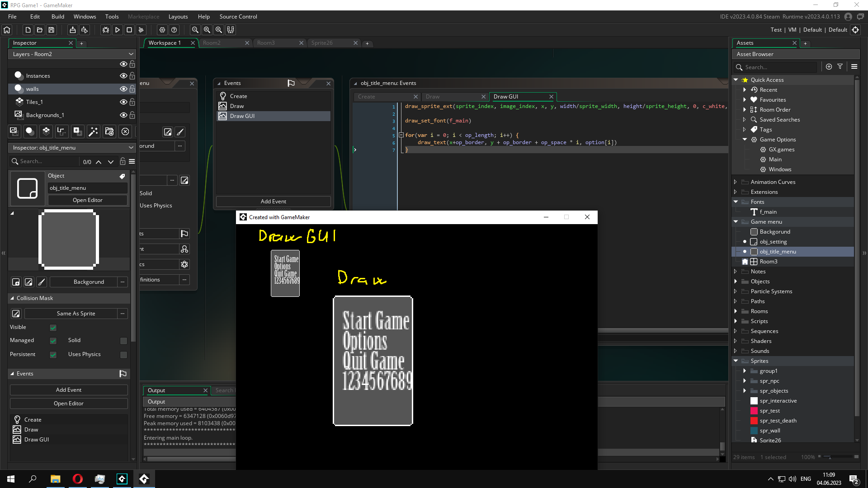Open asset filter funnel in Asset Browser
Viewport: 868px width, 488px height.
840,66
